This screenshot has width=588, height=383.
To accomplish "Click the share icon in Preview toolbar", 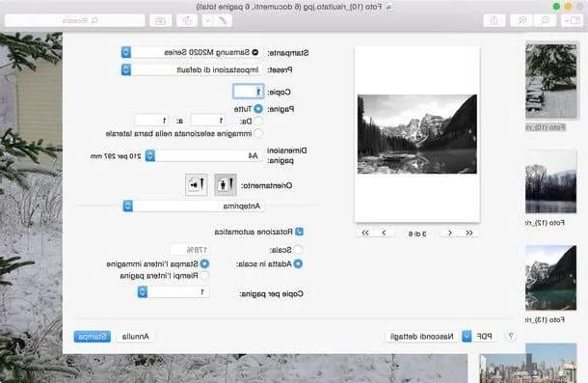I will click(x=494, y=20).
